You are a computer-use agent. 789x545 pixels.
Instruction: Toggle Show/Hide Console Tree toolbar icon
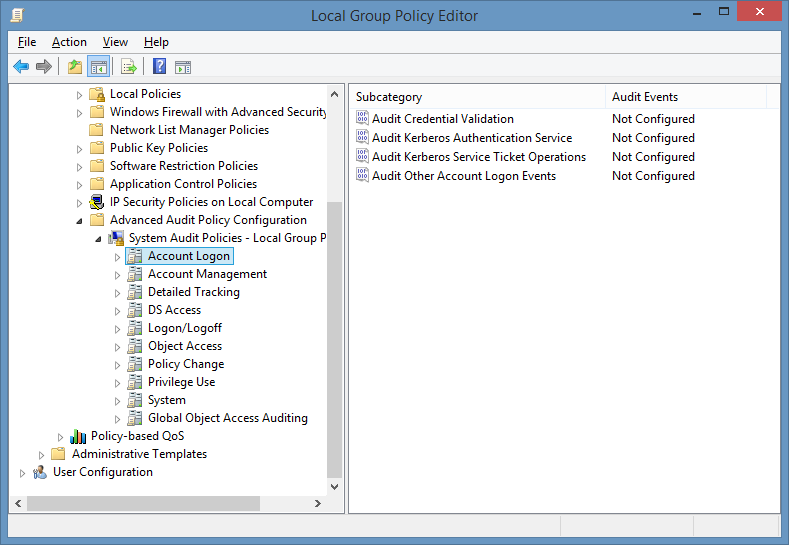99,66
